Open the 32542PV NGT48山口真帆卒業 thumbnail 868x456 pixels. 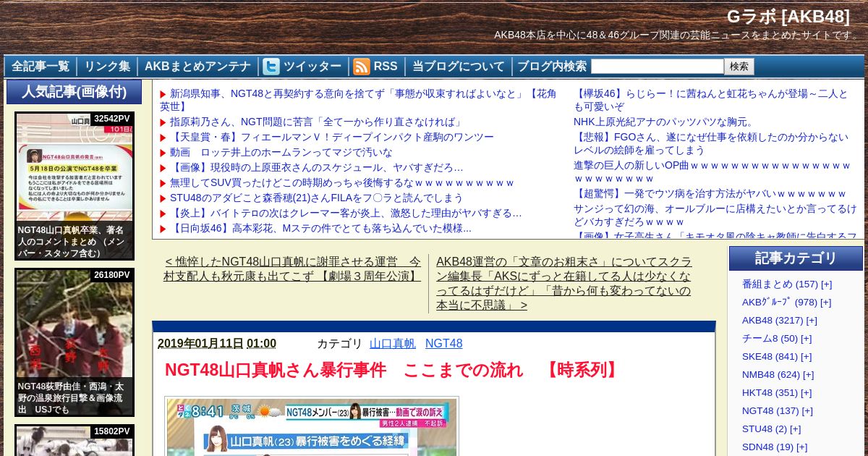pyautogui.click(x=75, y=186)
